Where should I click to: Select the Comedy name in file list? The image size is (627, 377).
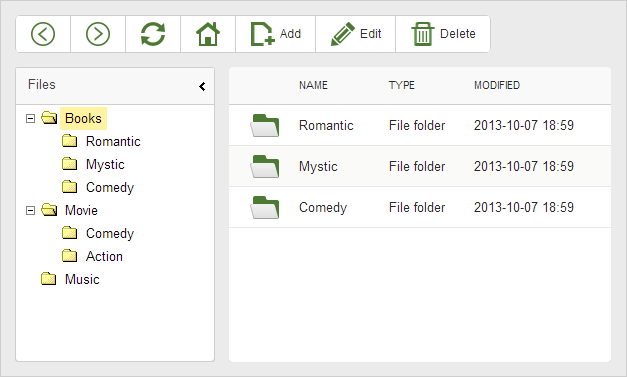[x=323, y=207]
